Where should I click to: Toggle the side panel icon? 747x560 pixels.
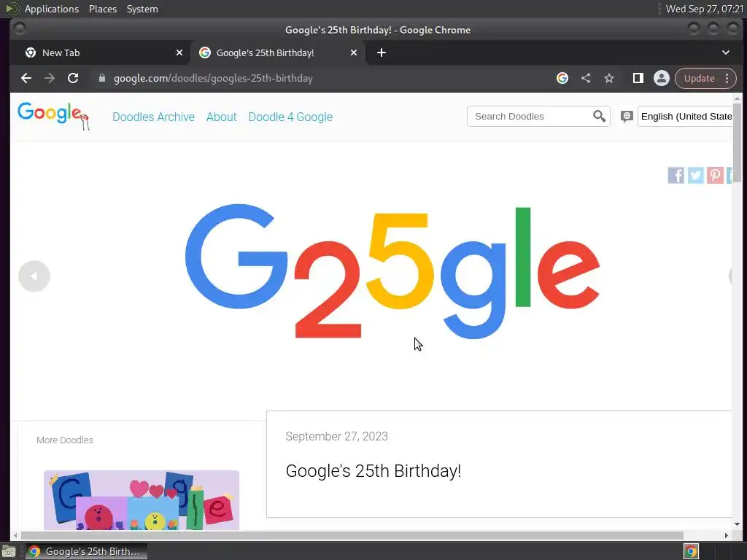tap(638, 78)
